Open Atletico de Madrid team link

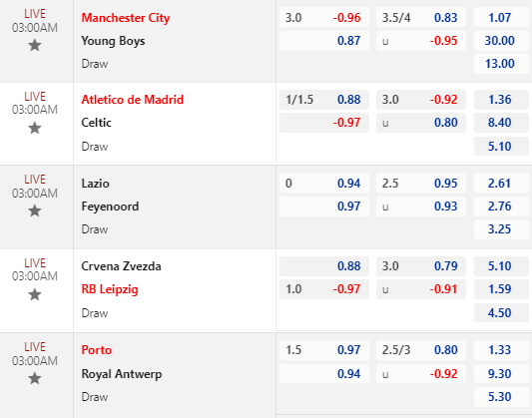[133, 100]
